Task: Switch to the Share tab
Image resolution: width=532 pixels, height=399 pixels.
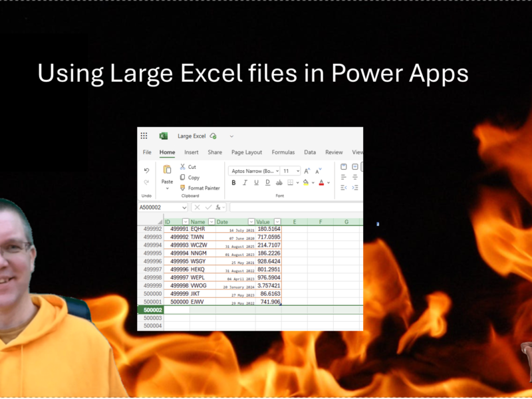Action: tap(215, 152)
